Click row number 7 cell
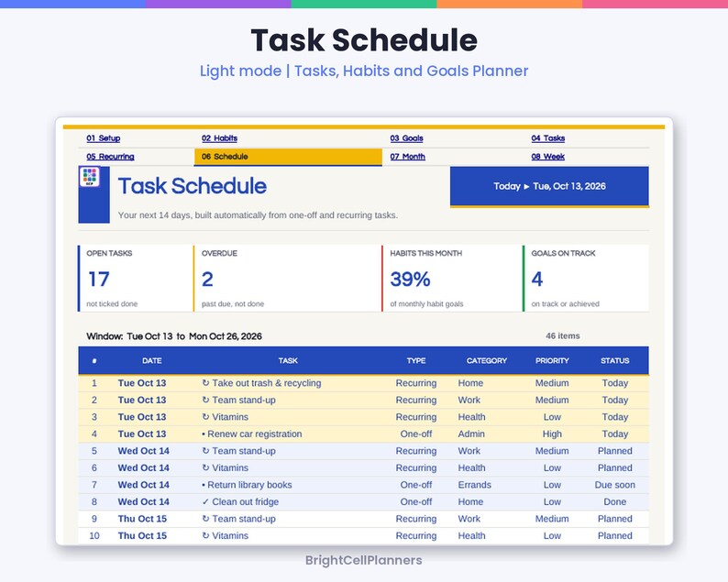This screenshot has width=728, height=582. click(x=94, y=485)
